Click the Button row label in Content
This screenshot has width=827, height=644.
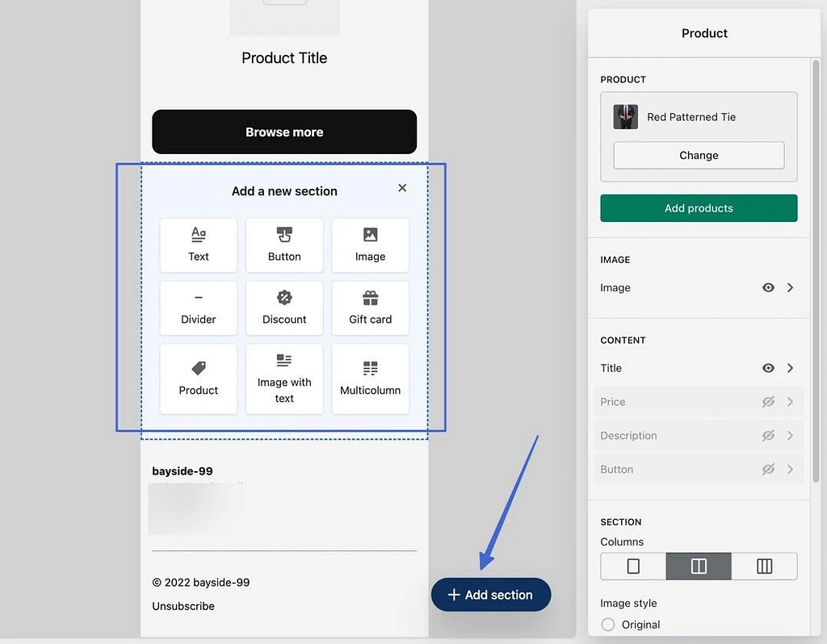click(x=616, y=469)
